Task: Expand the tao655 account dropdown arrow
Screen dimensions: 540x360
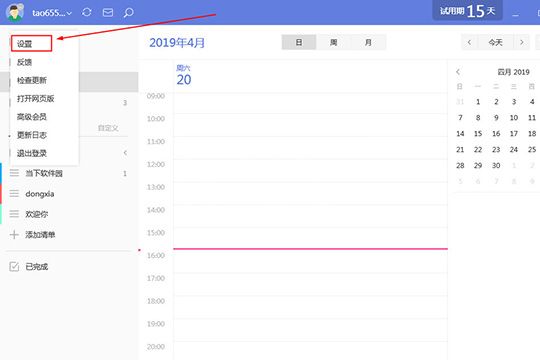Action: coord(70,13)
